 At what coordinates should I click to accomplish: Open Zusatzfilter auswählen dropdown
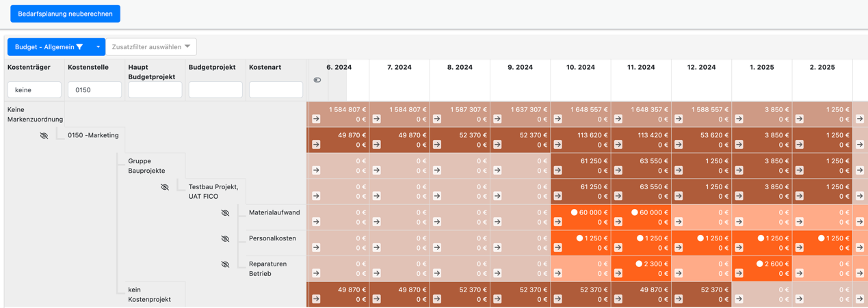[151, 47]
